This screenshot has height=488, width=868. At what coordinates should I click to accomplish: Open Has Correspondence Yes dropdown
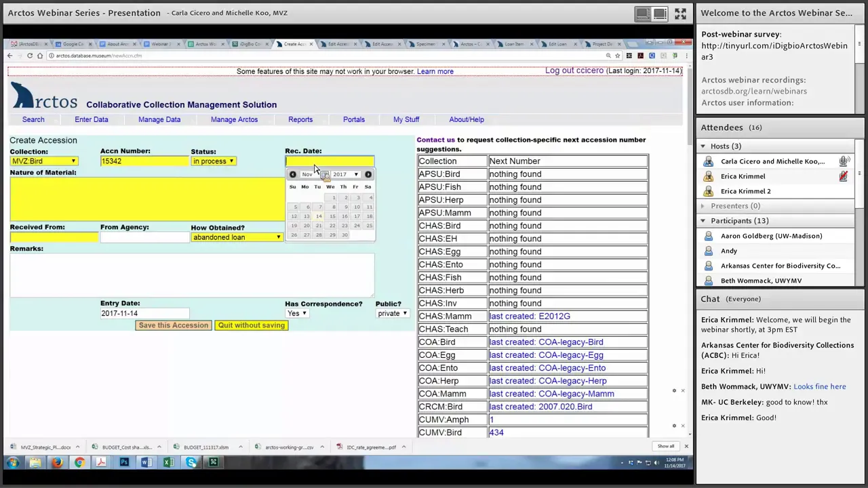pyautogui.click(x=297, y=313)
